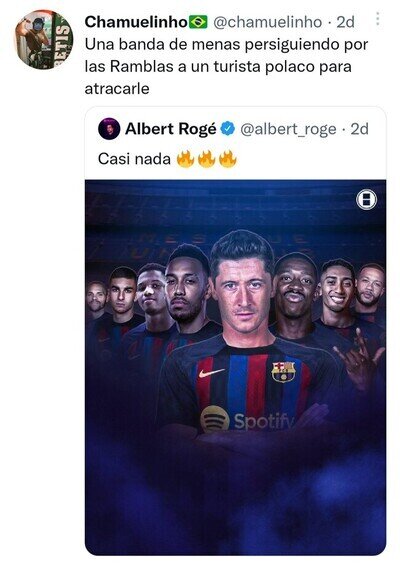Viewport: 400px width, 567px height.
Task: Click the first fire emoji
Action: click(x=186, y=159)
